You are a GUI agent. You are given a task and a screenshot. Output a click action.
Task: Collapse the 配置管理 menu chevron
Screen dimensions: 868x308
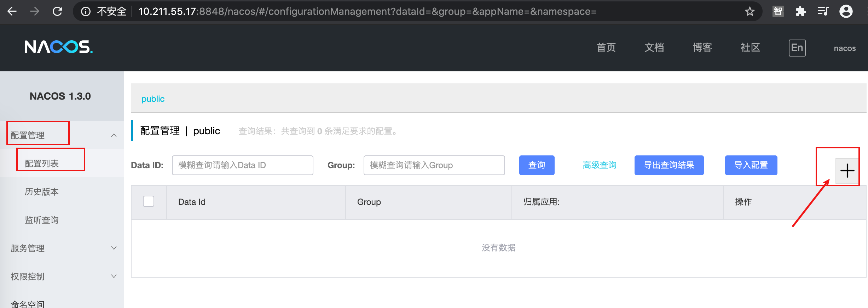click(x=114, y=135)
